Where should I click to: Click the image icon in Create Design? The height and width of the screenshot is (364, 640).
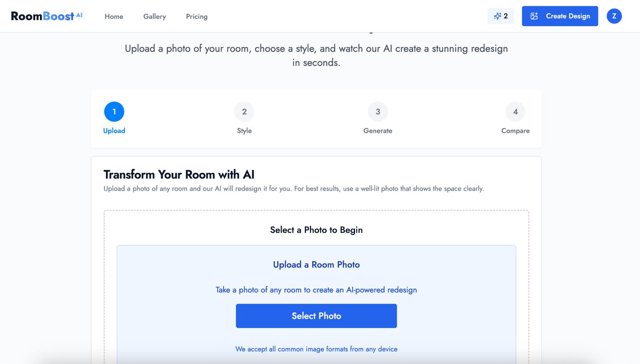(534, 16)
